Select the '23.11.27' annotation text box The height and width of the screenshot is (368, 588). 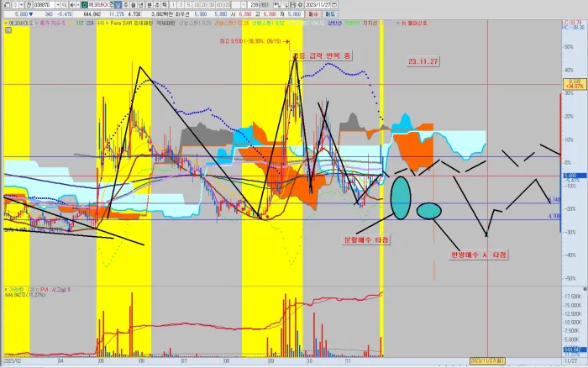click(x=423, y=61)
